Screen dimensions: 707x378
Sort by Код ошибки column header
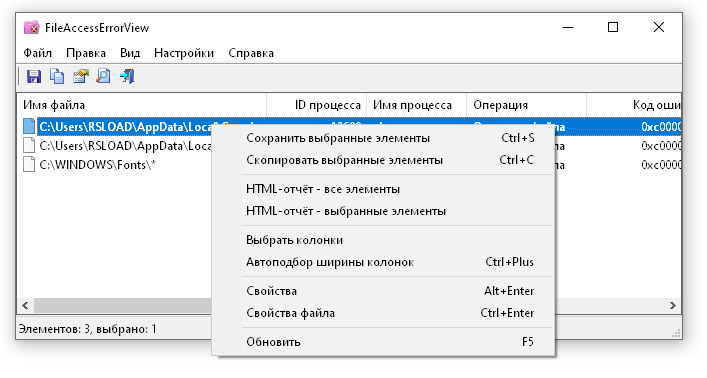click(634, 105)
